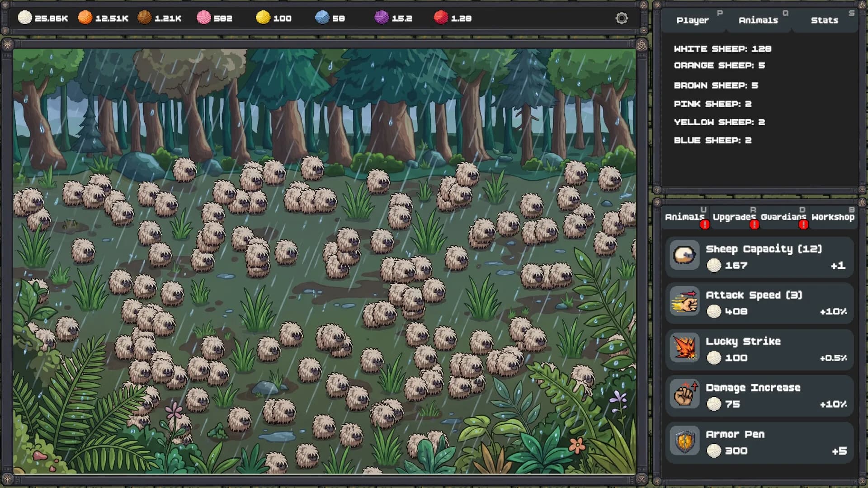The height and width of the screenshot is (488, 868).
Task: Click the Attack Speed fist icon
Action: [684, 302]
